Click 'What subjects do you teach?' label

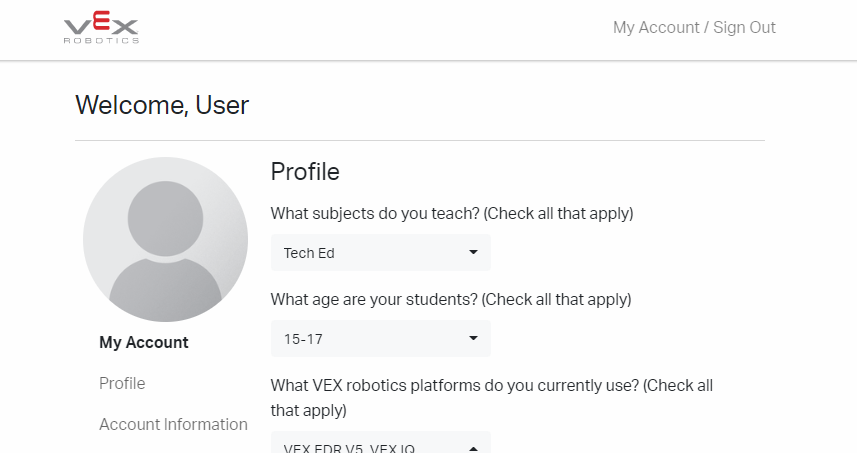[x=452, y=213]
